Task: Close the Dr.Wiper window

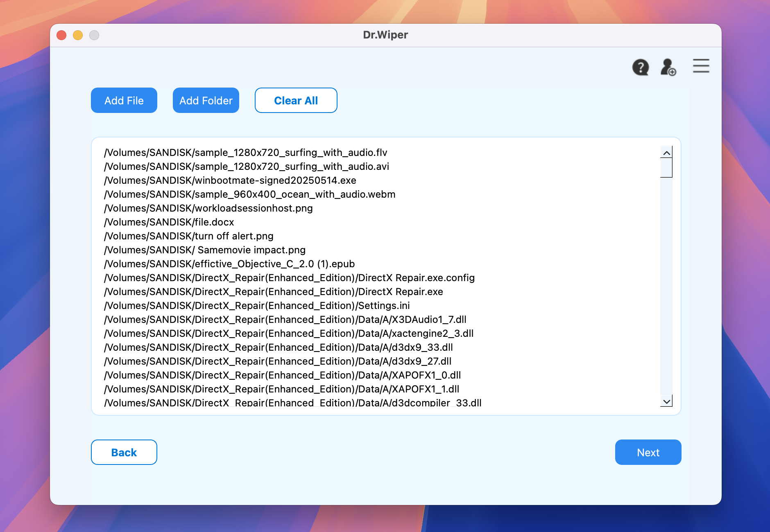Action: coord(61,35)
